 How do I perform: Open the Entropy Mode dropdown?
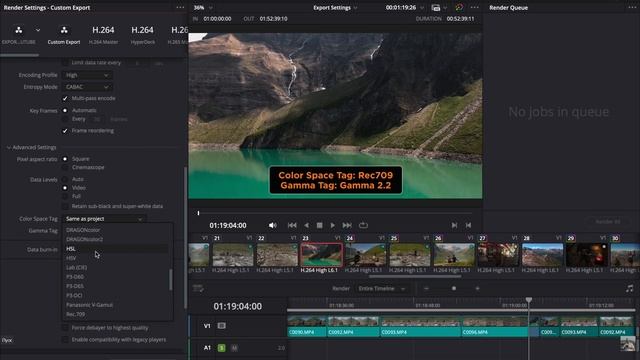click(x=87, y=87)
